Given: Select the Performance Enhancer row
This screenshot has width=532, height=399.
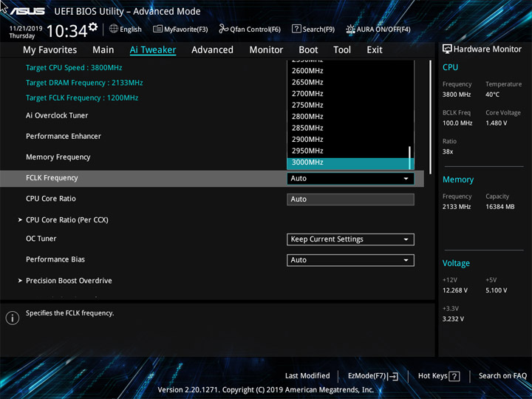Looking at the screenshot, I should tap(64, 137).
